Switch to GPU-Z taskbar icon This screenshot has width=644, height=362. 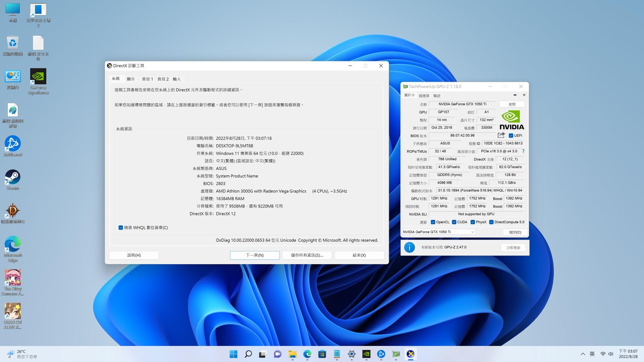[396, 354]
